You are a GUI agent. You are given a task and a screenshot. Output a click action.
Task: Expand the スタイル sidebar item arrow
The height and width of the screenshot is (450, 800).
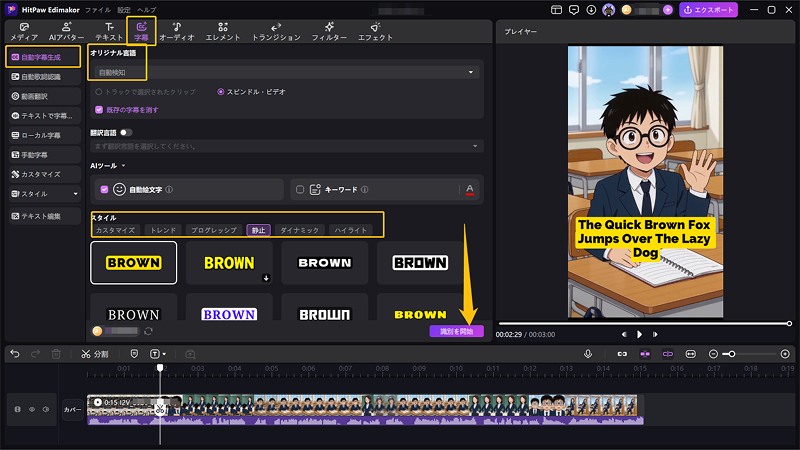point(75,193)
